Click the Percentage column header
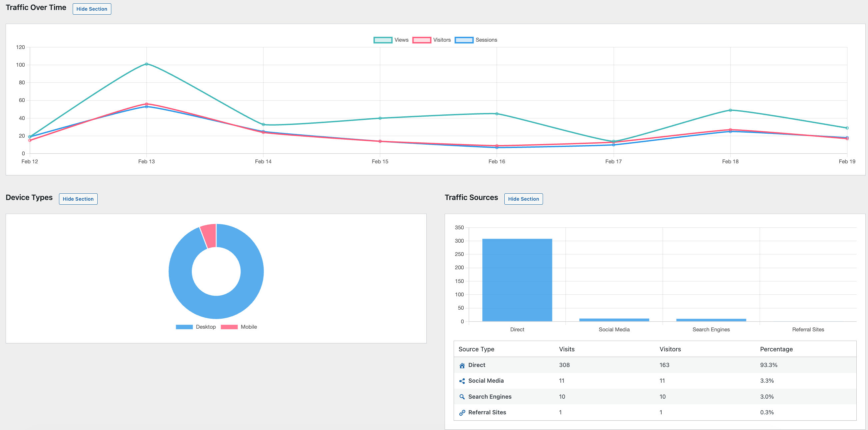Image resolution: width=868 pixels, height=430 pixels. pyautogui.click(x=776, y=349)
